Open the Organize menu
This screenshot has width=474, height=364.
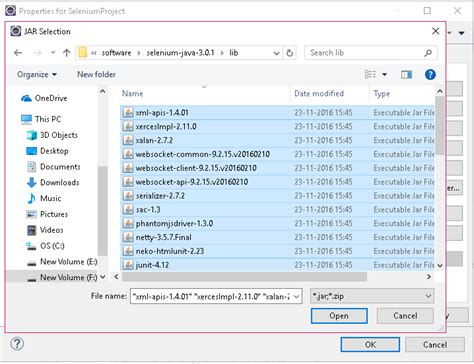(37, 74)
